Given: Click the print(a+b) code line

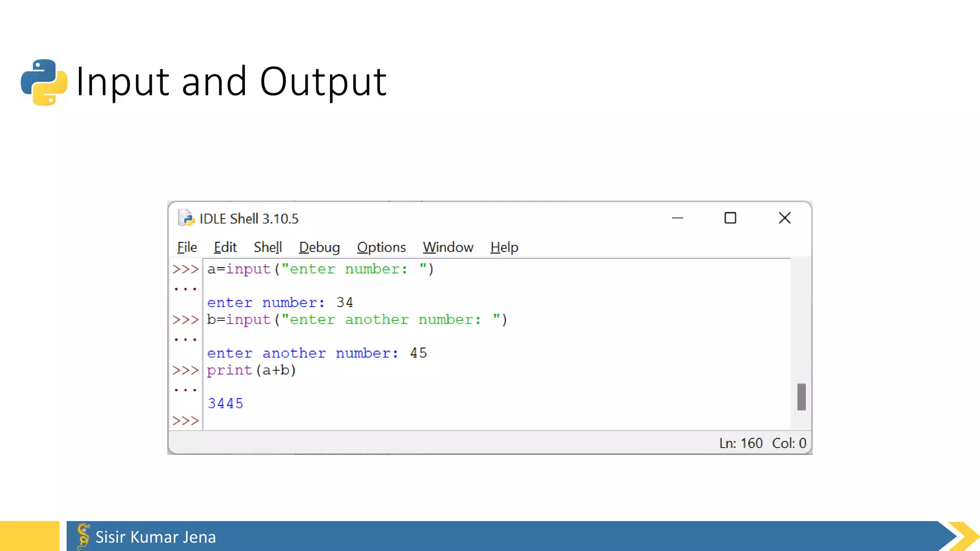Looking at the screenshot, I should point(252,370).
